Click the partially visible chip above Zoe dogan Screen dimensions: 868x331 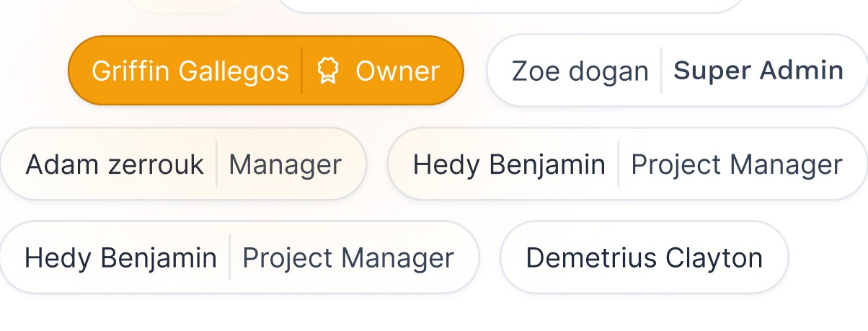(508, 6)
